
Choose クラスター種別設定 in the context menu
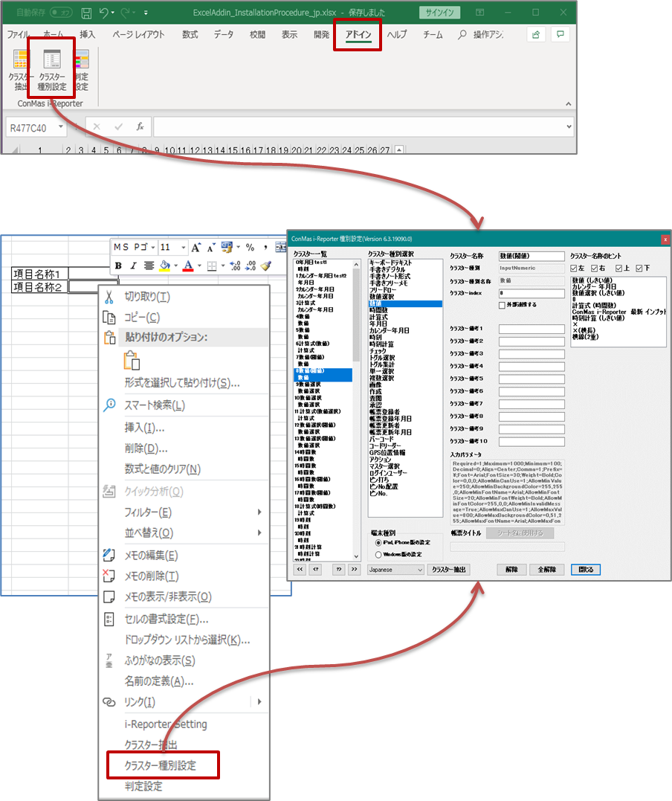tap(160, 765)
